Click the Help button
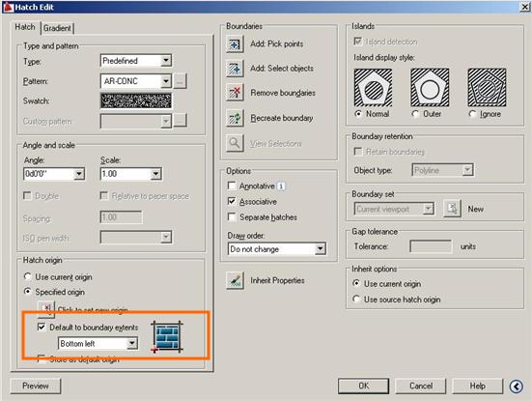This screenshot has width=532, height=401. [x=477, y=387]
